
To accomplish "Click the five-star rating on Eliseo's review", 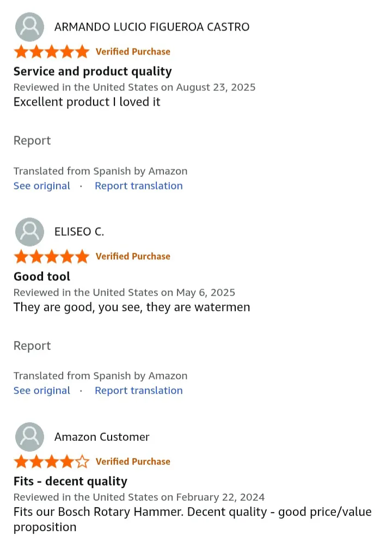I will (x=51, y=256).
